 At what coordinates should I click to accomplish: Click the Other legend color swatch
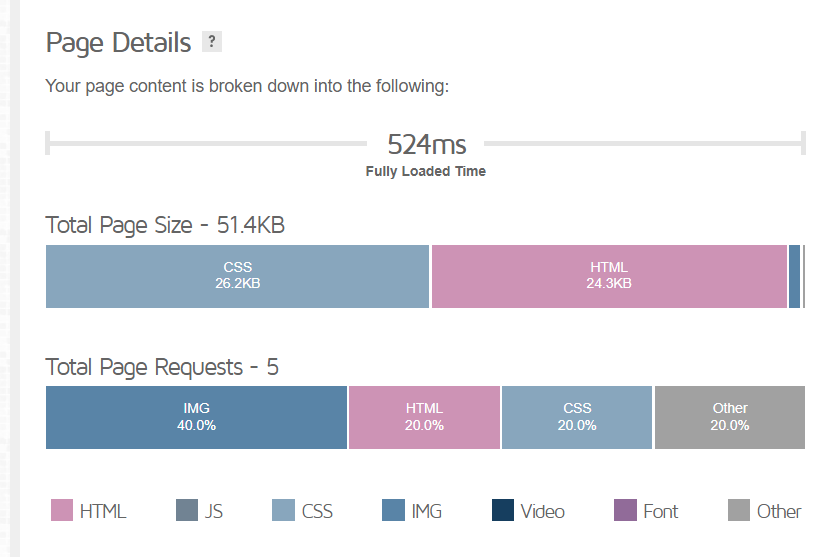(739, 511)
